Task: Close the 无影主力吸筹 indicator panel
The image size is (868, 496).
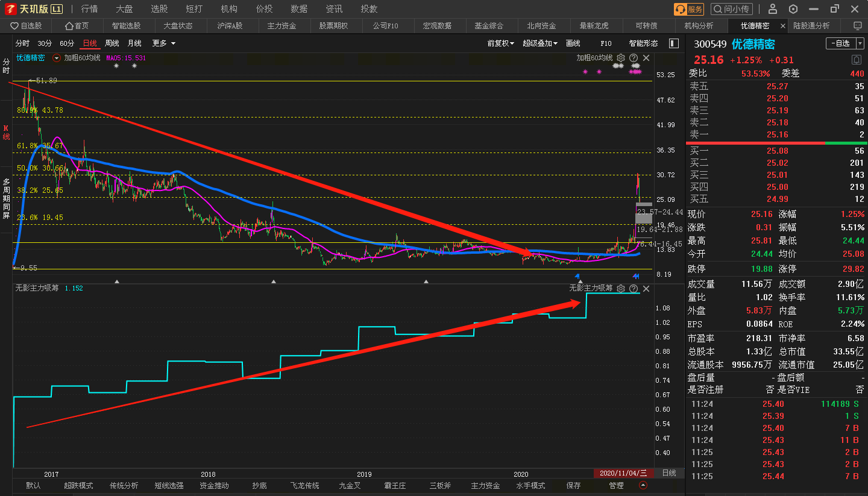Action: click(646, 289)
